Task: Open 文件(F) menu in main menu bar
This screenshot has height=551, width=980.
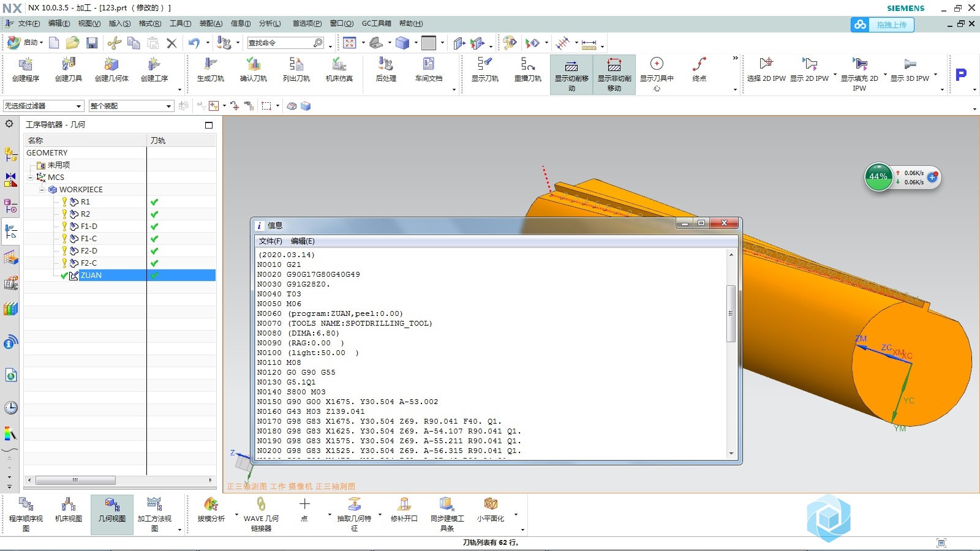Action: coord(29,24)
